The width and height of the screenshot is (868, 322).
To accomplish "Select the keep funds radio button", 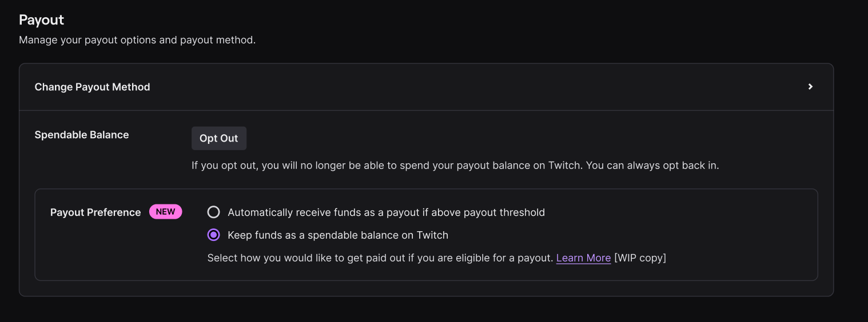I will point(213,235).
